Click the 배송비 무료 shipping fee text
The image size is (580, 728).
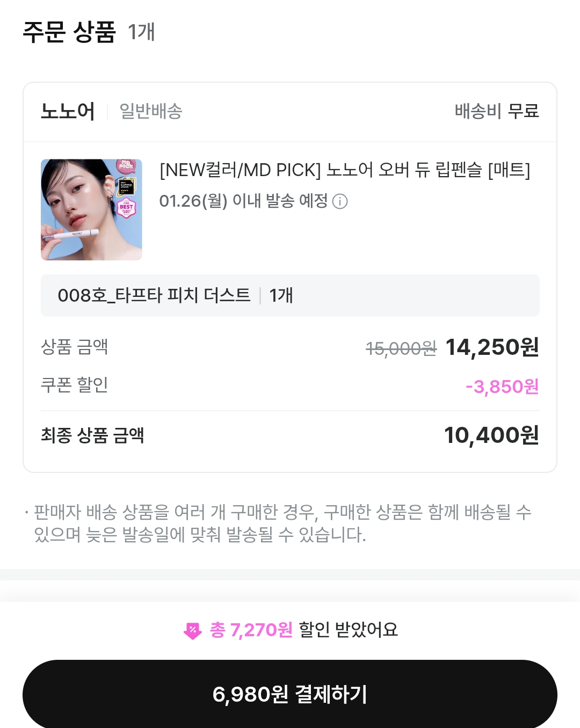497,111
